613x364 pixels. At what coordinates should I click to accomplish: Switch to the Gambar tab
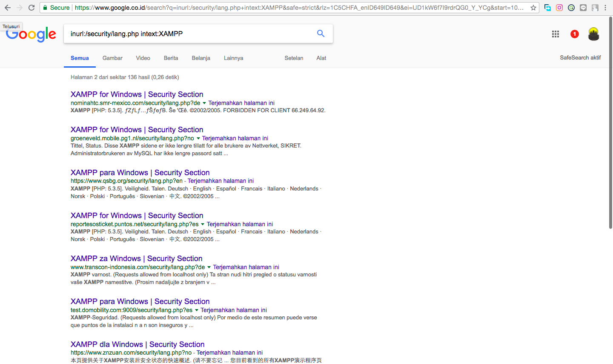tap(112, 58)
